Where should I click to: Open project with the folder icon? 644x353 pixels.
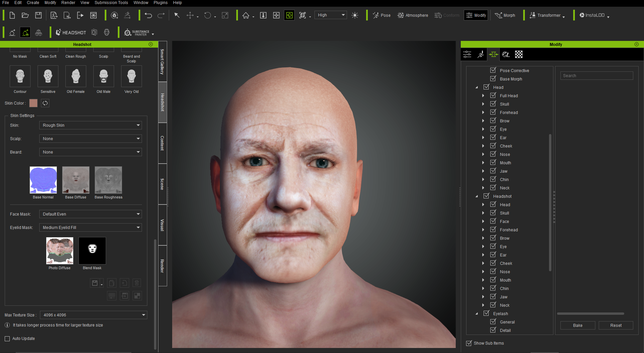25,15
